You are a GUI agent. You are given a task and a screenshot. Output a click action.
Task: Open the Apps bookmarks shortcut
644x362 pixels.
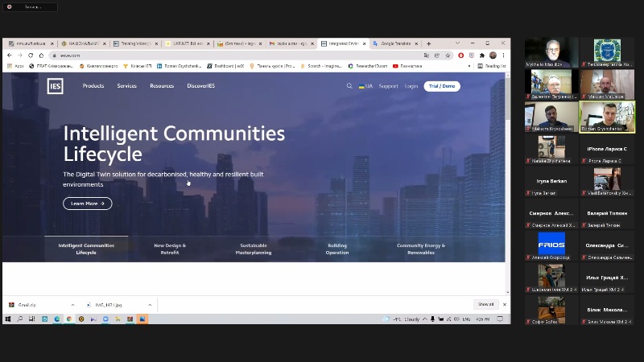coord(16,66)
